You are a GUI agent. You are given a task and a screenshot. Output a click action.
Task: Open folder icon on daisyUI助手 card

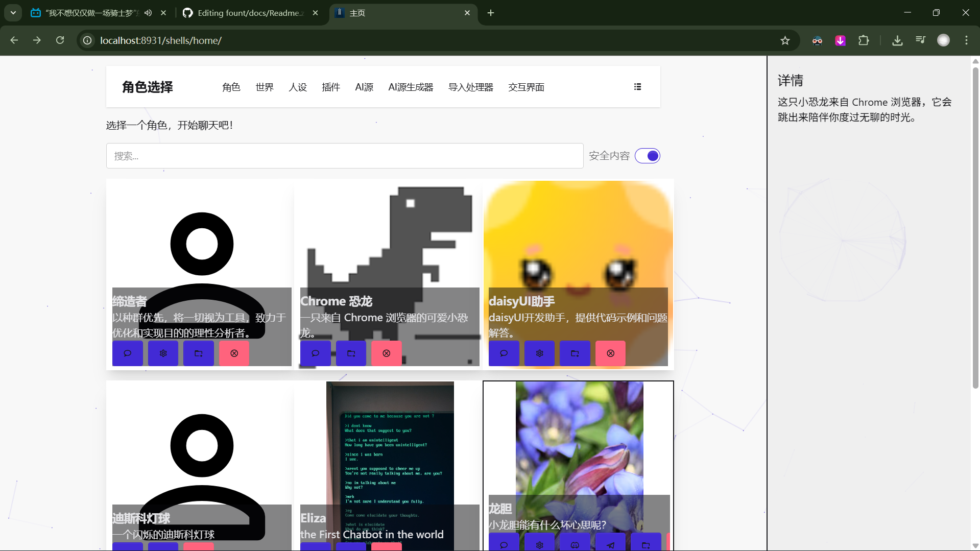[x=575, y=353]
